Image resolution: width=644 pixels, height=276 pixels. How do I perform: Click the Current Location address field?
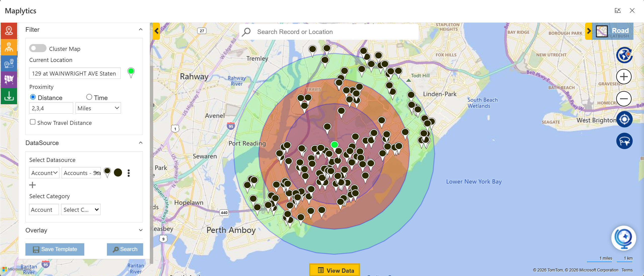tap(75, 73)
